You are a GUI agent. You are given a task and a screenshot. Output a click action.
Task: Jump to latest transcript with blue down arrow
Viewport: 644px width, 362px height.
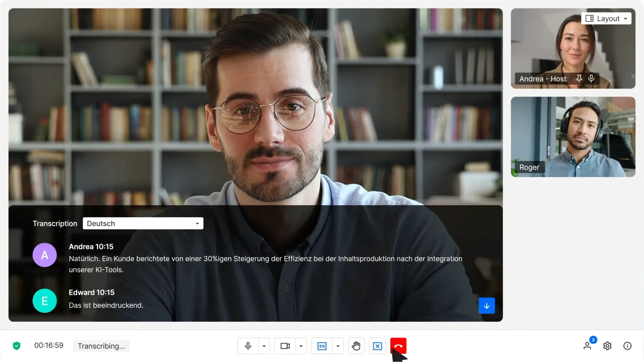click(x=487, y=306)
